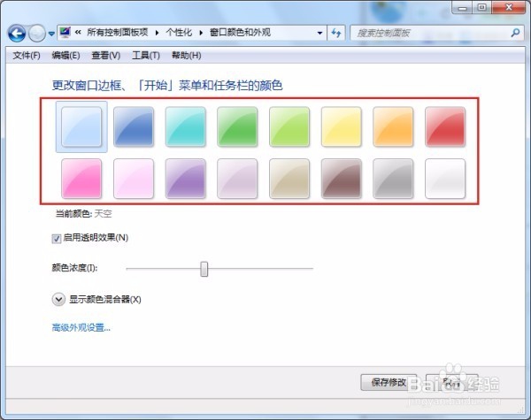Open the 帮助(H) menu
531x420 pixels.
(x=187, y=55)
